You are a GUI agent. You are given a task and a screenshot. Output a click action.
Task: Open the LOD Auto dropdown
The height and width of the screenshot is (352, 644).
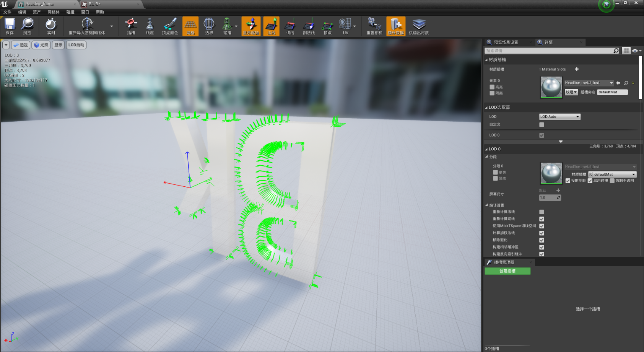pyautogui.click(x=560, y=117)
